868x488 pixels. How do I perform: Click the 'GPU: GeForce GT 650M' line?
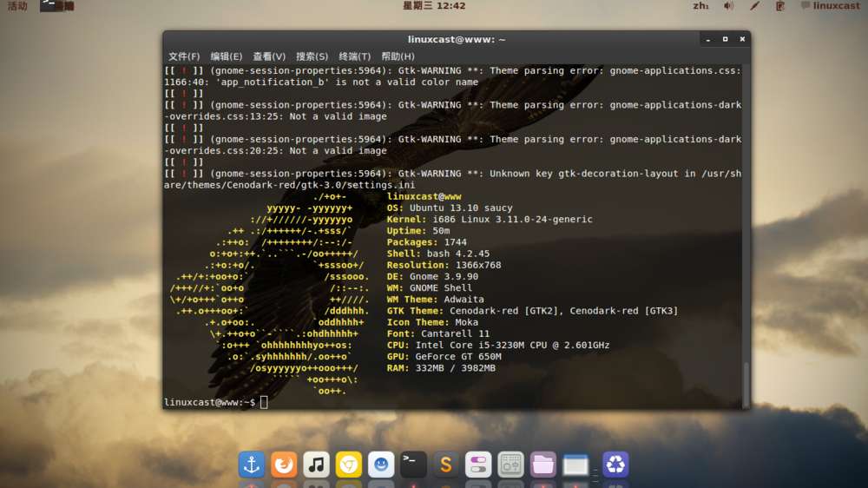click(444, 357)
